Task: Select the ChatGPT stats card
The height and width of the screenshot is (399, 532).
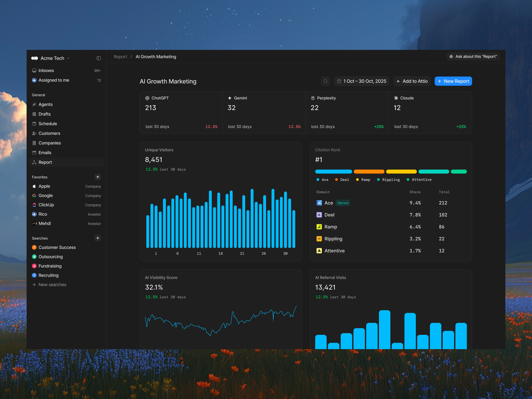Action: (181, 112)
